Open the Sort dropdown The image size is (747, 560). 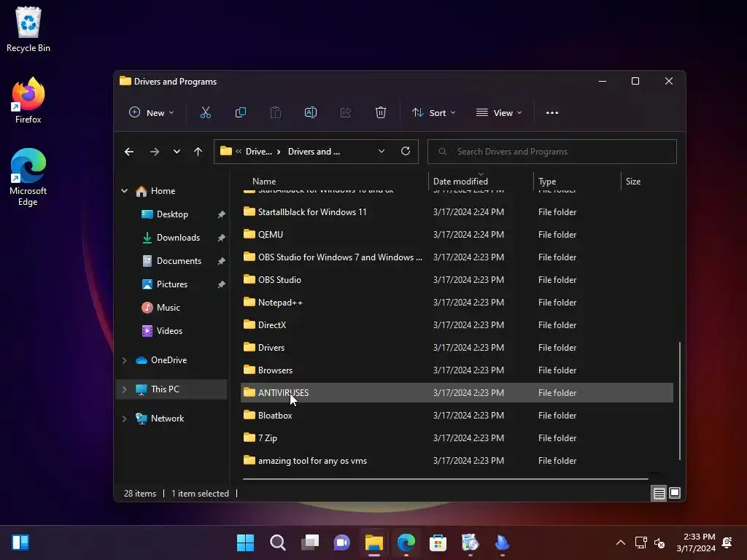(434, 113)
